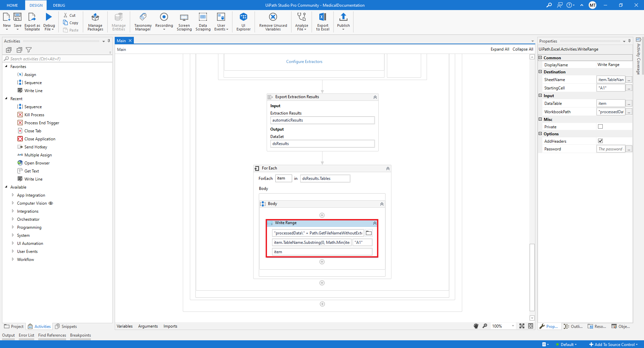Export the project to Excel

coord(322,21)
